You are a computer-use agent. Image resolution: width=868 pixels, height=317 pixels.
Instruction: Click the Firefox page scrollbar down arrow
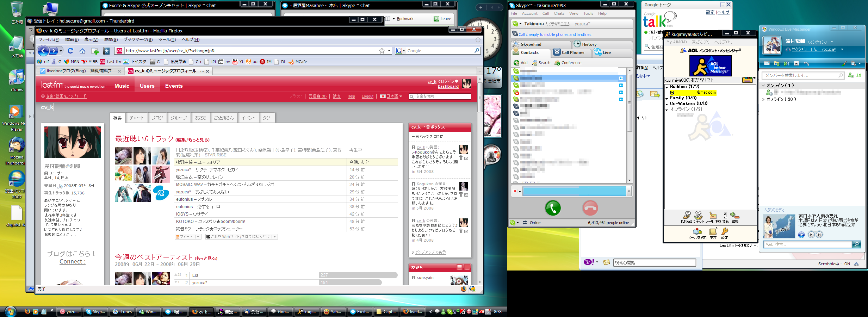pos(479,282)
